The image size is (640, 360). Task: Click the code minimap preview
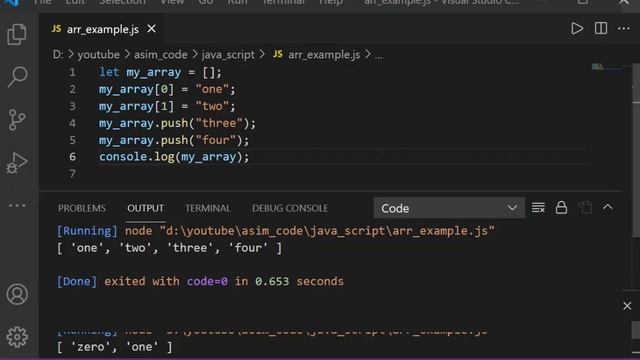(606, 67)
